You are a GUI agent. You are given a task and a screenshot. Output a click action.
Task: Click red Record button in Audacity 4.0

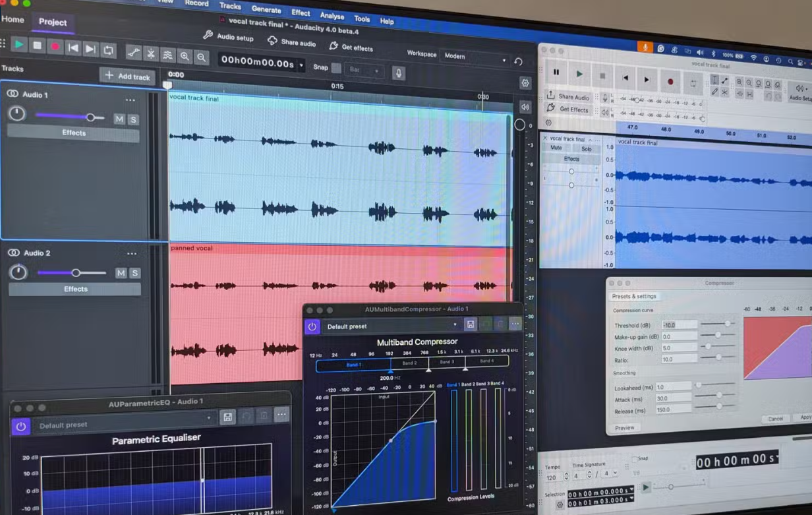coord(55,47)
